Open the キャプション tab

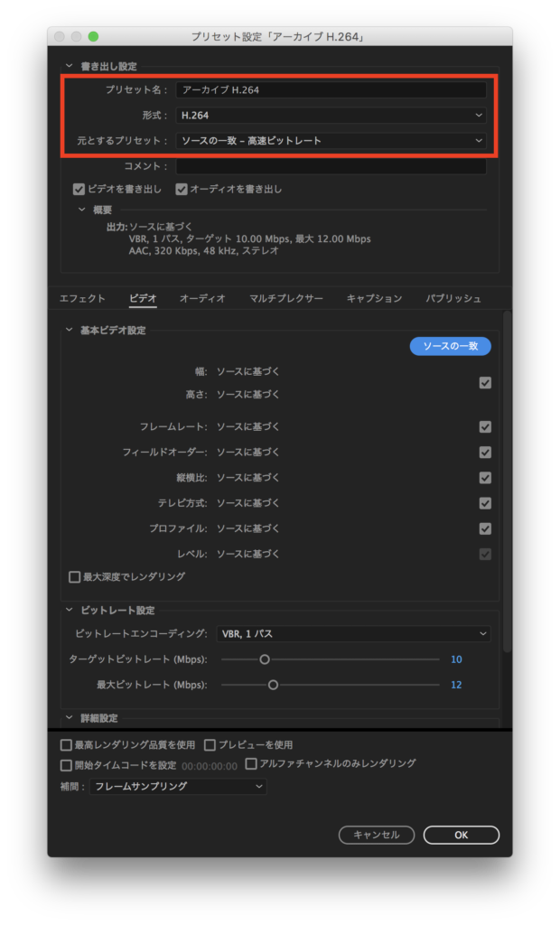coord(374,298)
